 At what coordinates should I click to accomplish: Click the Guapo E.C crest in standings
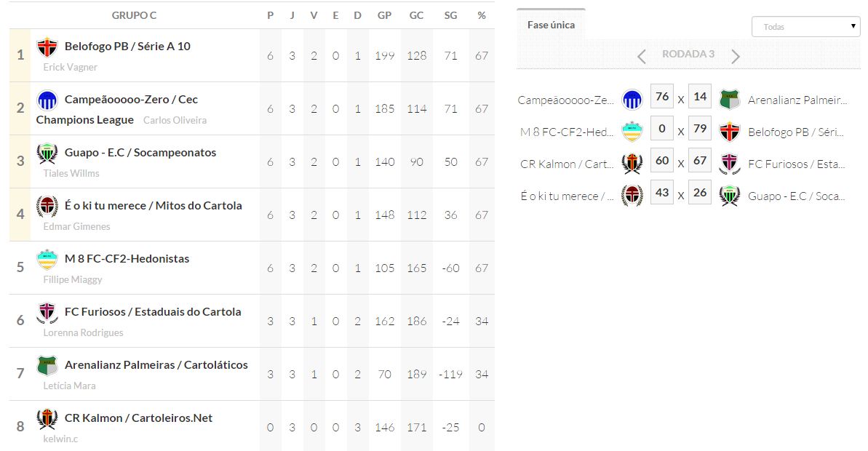(x=47, y=153)
